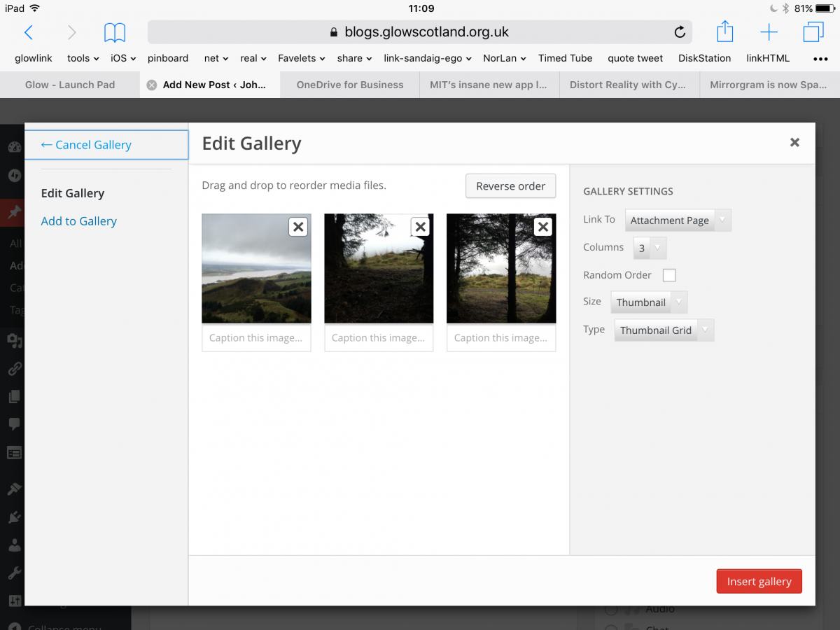The width and height of the screenshot is (840, 630).
Task: Open the Safari share sheet icon
Action: (725, 32)
